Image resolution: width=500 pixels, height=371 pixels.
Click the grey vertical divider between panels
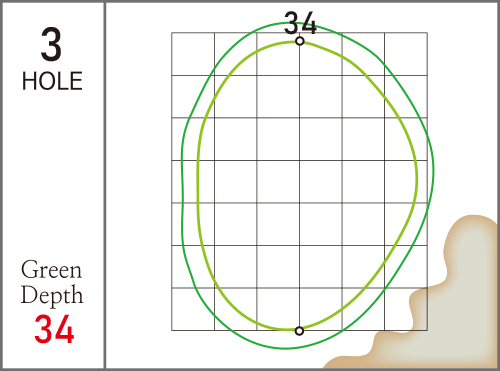point(105,185)
